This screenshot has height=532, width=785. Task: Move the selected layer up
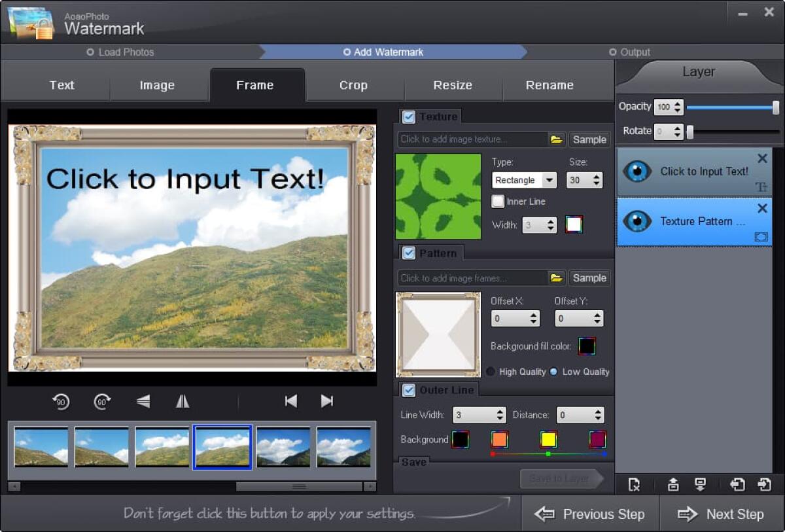click(673, 485)
